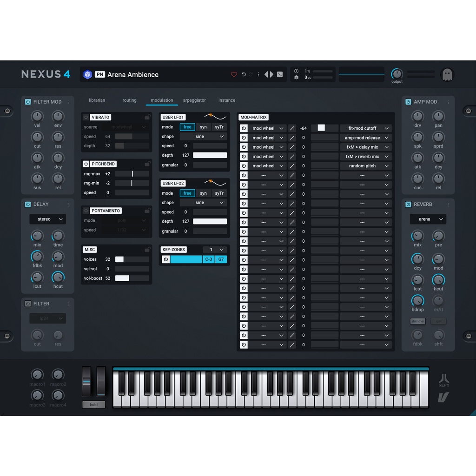Go to next preset with right arrow
This screenshot has width=476, height=476.
click(271, 74)
